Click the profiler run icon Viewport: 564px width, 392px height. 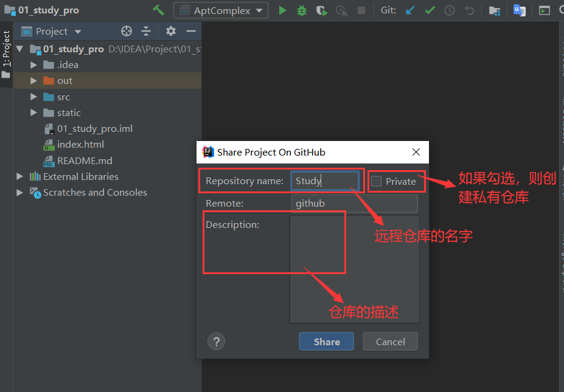point(341,11)
